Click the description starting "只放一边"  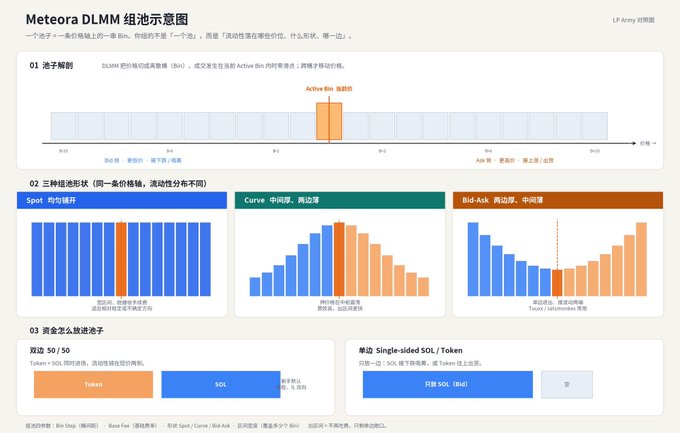pyautogui.click(x=420, y=363)
